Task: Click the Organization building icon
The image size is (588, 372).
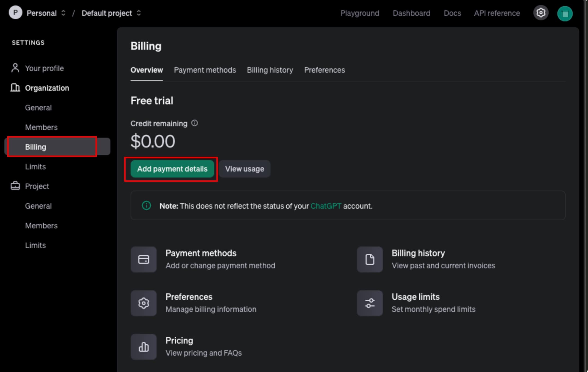Action: pyautogui.click(x=15, y=88)
